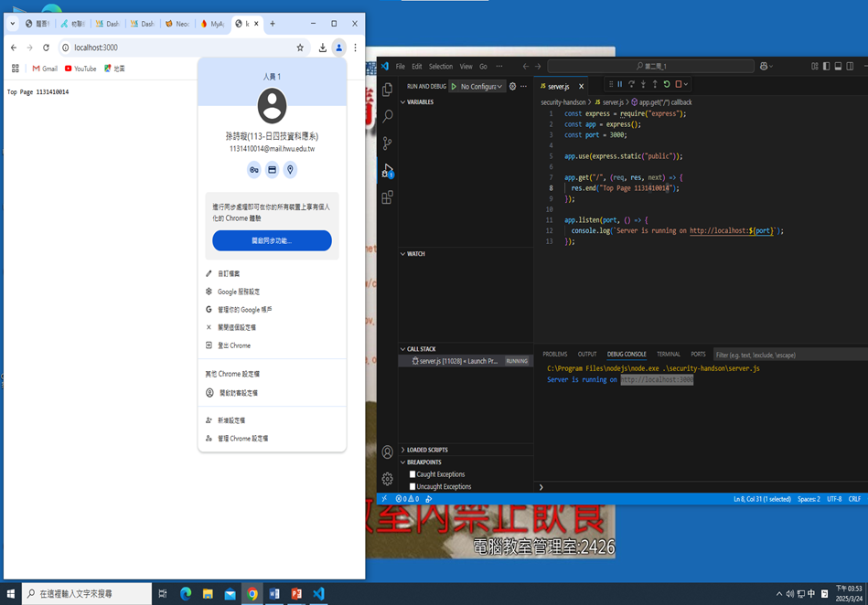Open the Explorer view in VS Code
The width and height of the screenshot is (868, 605).
click(x=387, y=90)
